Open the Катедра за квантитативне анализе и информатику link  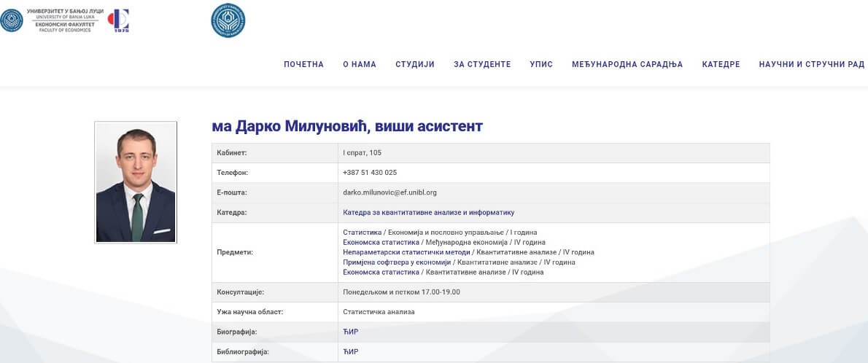point(428,213)
